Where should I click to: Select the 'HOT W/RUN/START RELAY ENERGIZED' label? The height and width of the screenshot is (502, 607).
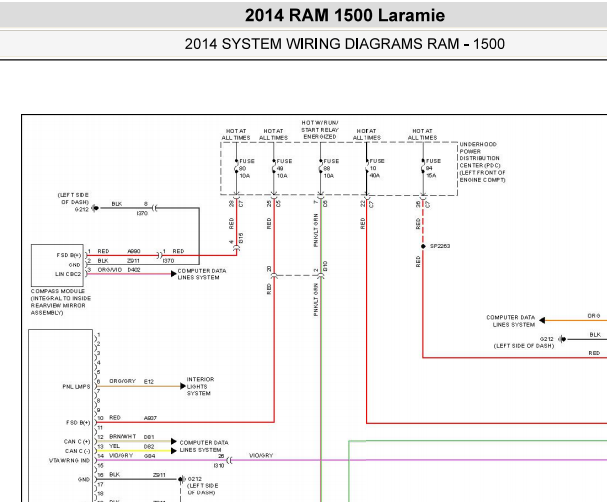(320, 130)
